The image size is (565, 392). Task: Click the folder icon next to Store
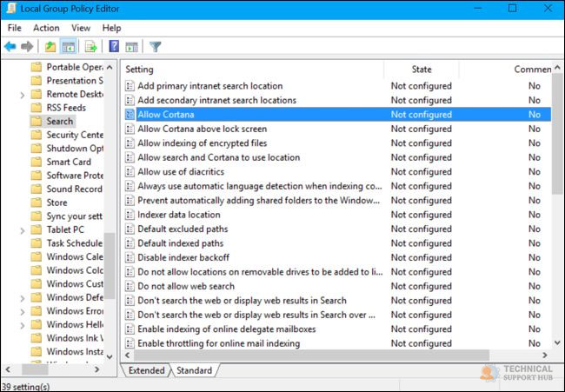coord(37,203)
